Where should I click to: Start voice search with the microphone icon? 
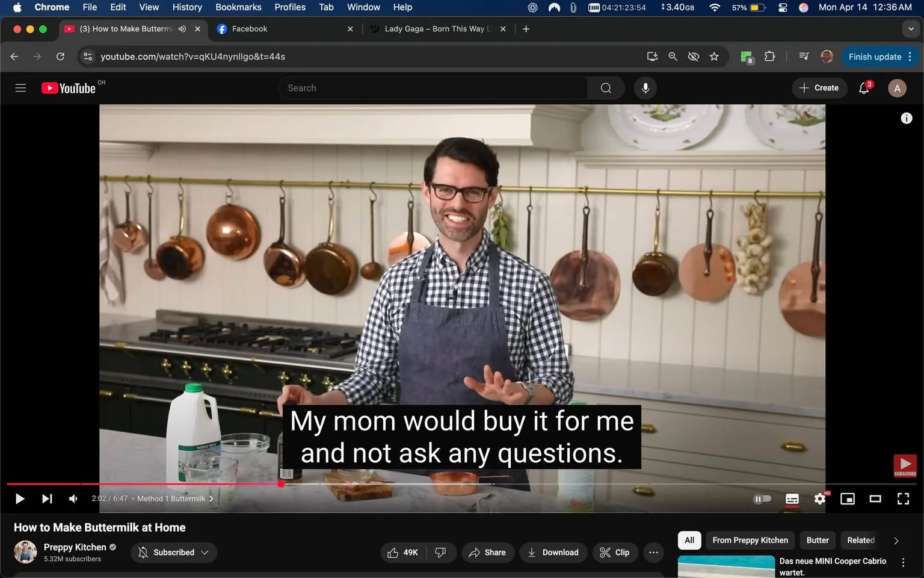645,88
